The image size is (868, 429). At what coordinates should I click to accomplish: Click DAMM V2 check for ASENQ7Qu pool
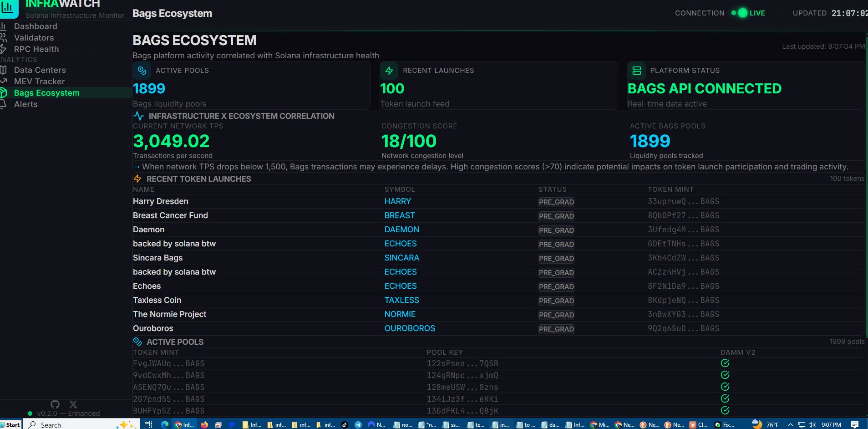[x=725, y=387]
